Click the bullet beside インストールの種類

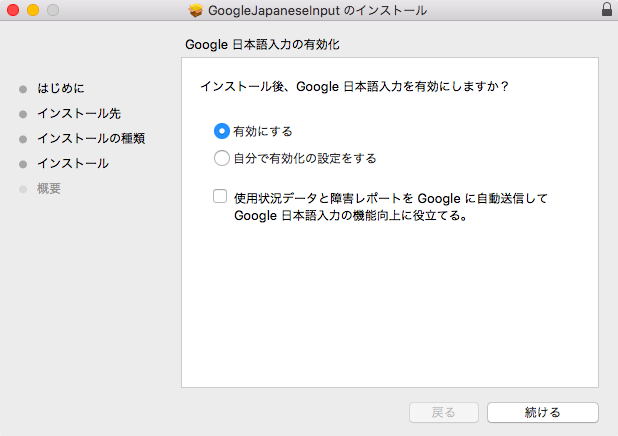coord(23,139)
